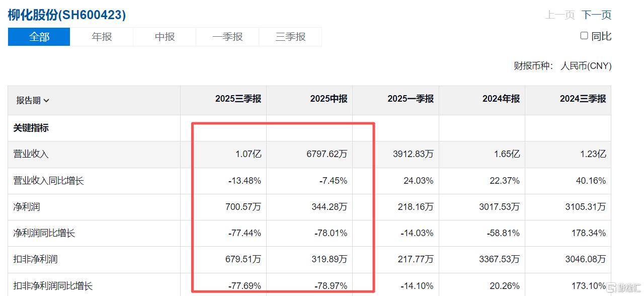Click growth value -7.45%
The image size is (644, 296).
(x=333, y=181)
